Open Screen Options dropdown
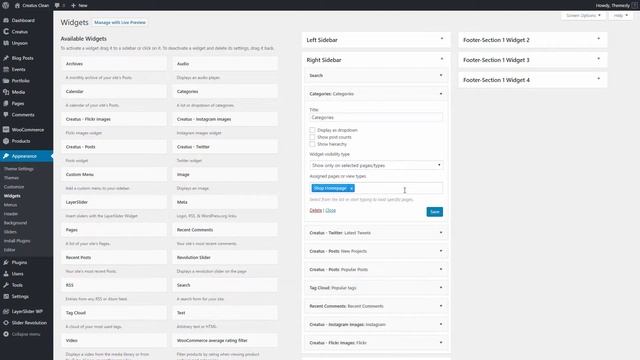640x360 pixels. [x=583, y=16]
